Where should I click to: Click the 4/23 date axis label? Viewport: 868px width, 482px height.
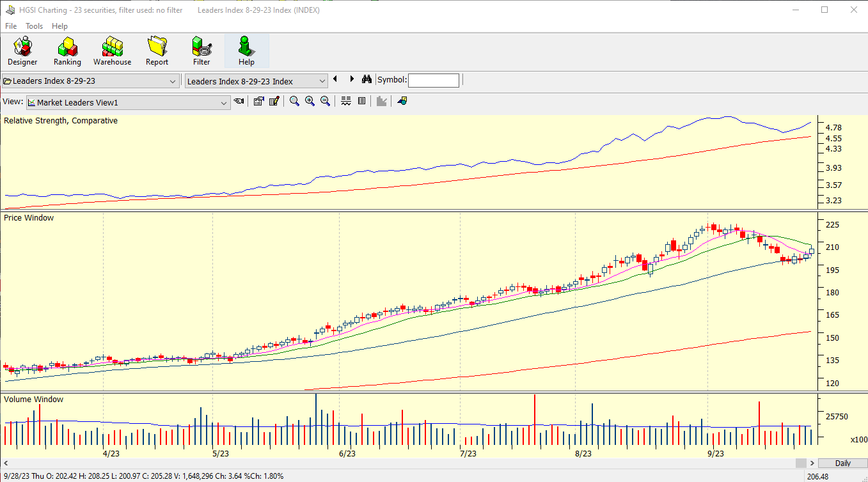pos(111,453)
